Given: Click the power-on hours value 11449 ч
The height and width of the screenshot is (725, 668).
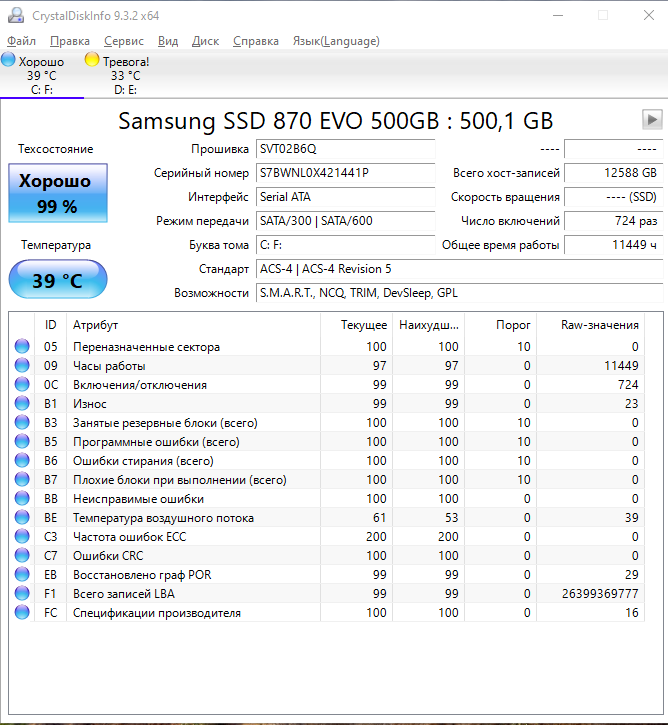Looking at the screenshot, I should coord(613,245).
